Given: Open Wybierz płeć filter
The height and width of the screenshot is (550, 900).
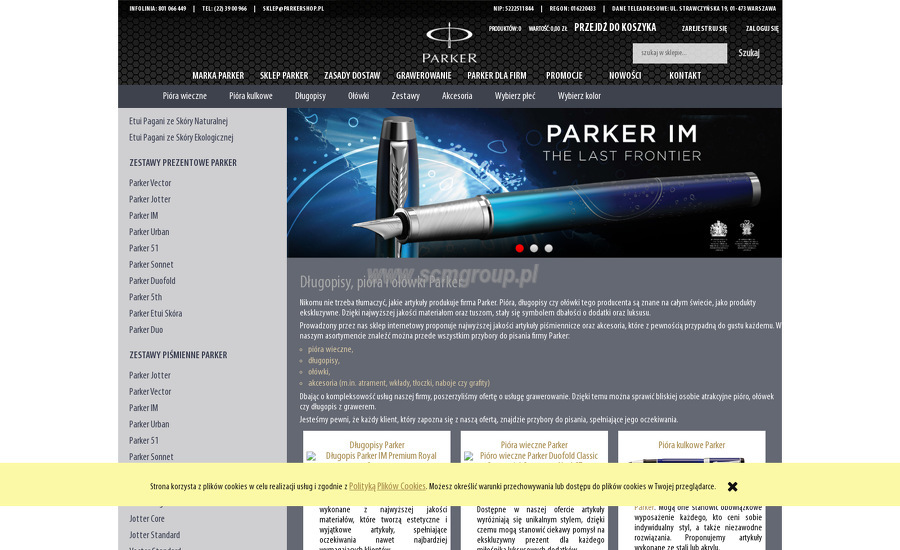Looking at the screenshot, I should click(515, 96).
